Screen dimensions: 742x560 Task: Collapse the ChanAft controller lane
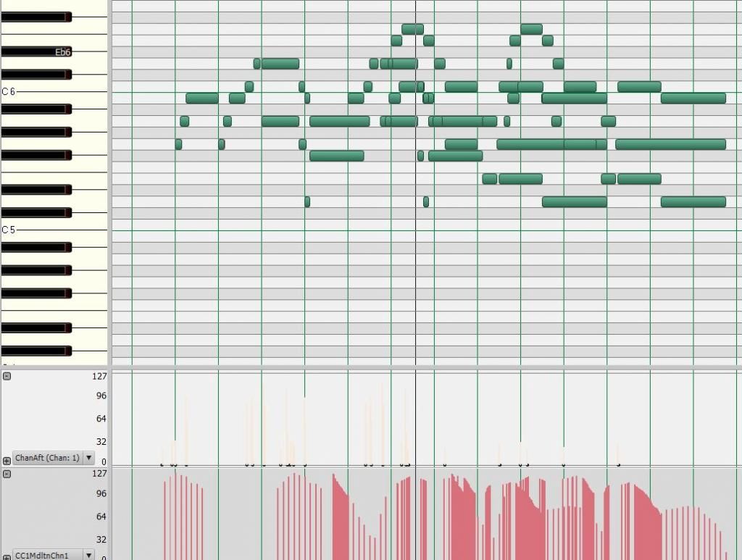[x=7, y=376]
